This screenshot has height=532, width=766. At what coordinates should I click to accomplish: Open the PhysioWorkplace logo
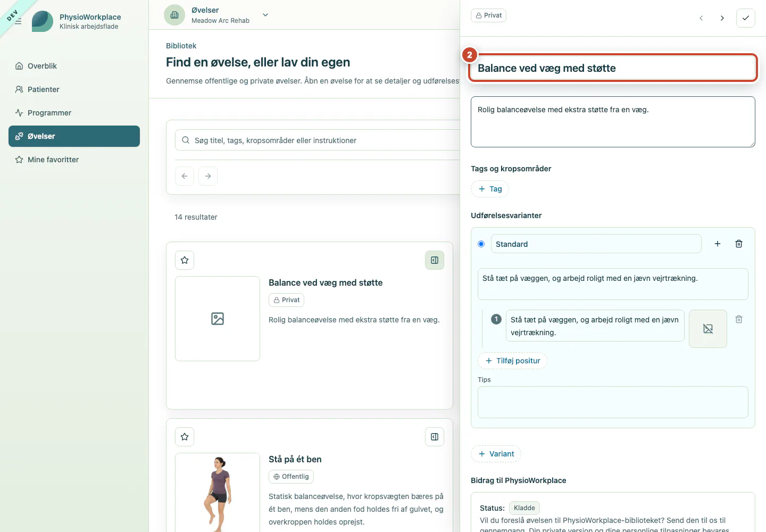point(43,21)
